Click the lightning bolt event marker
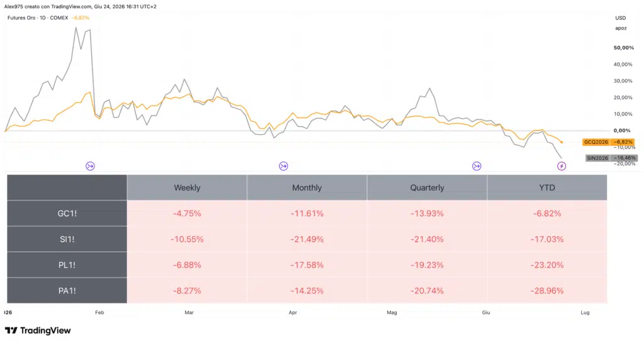Viewport: 644px width, 343px height. (x=562, y=166)
